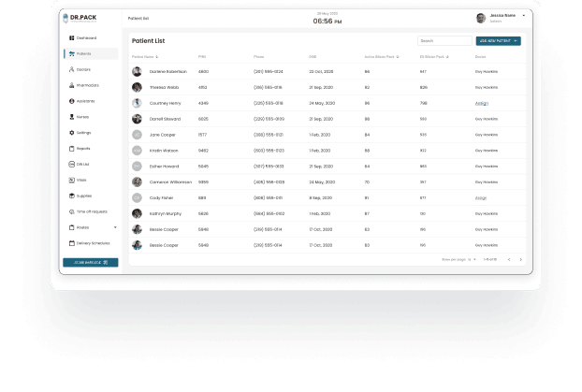Image resolution: width=582 pixels, height=392 pixels.
Task: Click the Scan Barcode button
Action: (91, 263)
